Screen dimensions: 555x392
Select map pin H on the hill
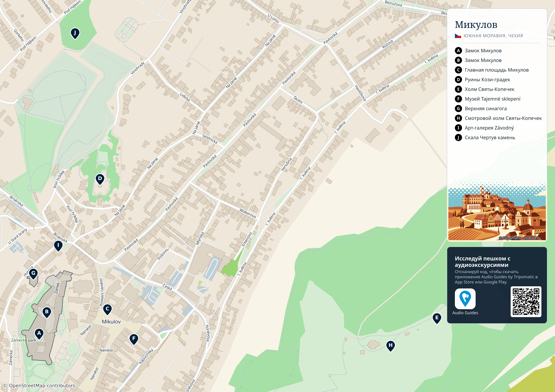[391, 346]
